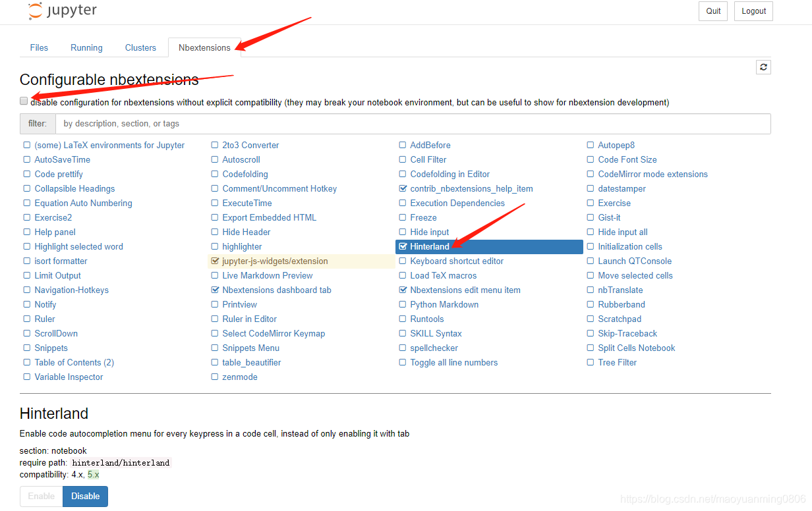
Task: Open the table_beautifier extension
Action: pyautogui.click(x=252, y=363)
